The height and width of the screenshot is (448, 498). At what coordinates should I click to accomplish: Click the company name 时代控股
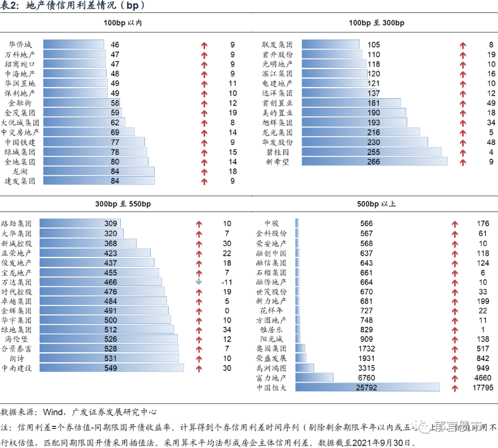point(17,292)
